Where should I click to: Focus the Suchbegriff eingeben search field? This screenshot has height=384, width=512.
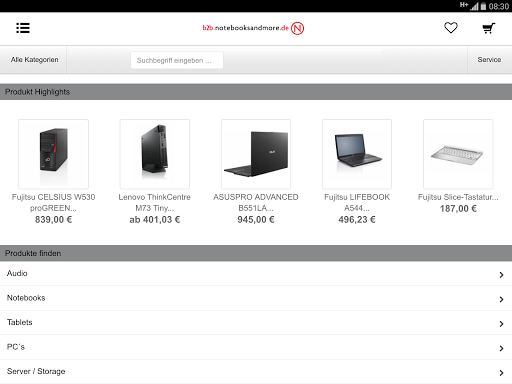click(x=177, y=60)
